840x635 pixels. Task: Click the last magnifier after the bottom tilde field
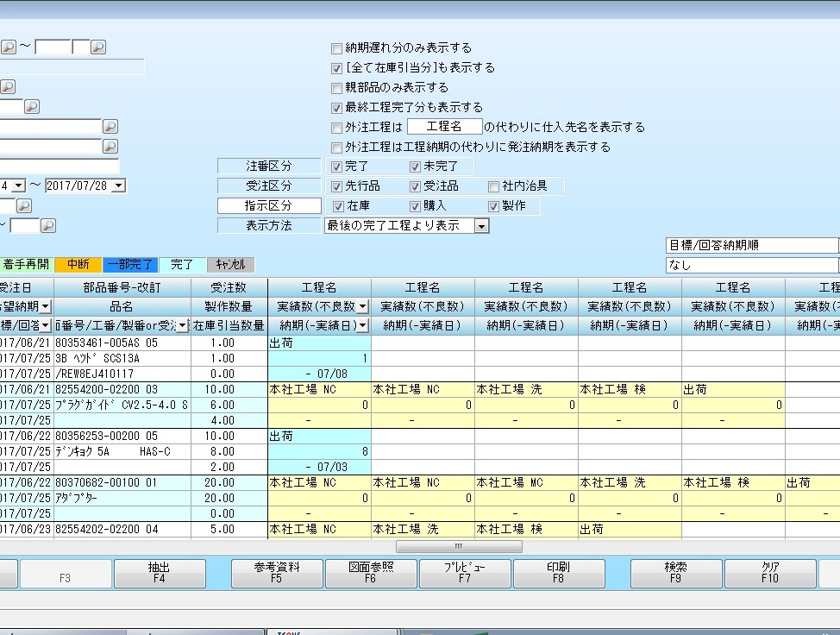tap(48, 226)
